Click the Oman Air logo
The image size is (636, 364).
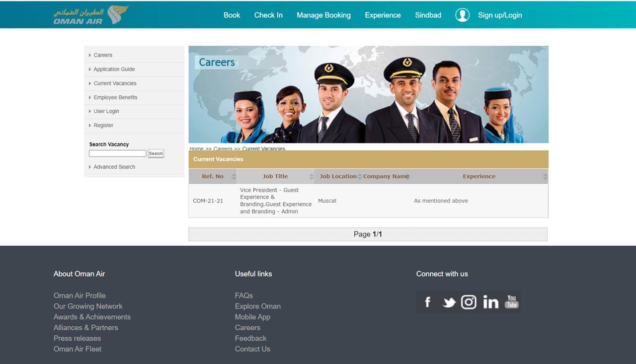click(x=91, y=15)
